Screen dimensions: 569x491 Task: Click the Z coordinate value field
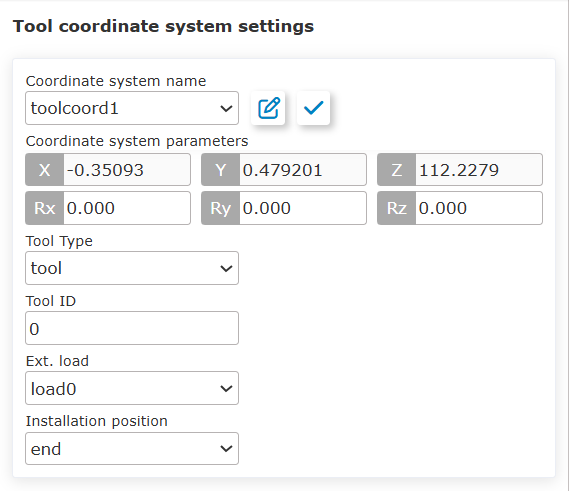coord(479,169)
